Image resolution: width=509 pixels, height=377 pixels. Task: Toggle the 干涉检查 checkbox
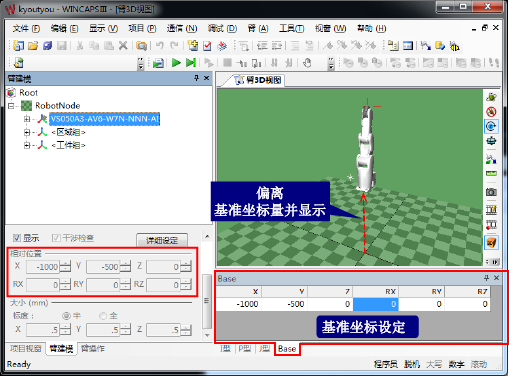56,238
